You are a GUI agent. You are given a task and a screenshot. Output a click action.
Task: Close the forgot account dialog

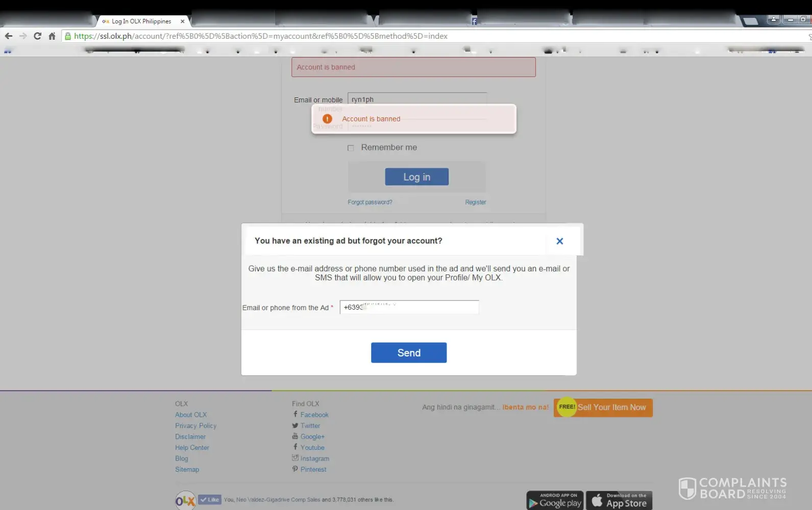(559, 241)
